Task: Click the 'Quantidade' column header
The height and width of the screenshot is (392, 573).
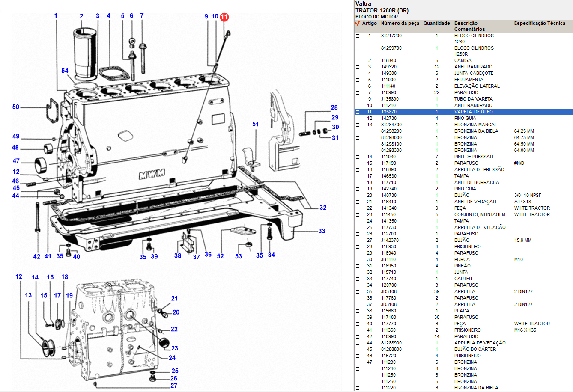Action: pos(436,24)
